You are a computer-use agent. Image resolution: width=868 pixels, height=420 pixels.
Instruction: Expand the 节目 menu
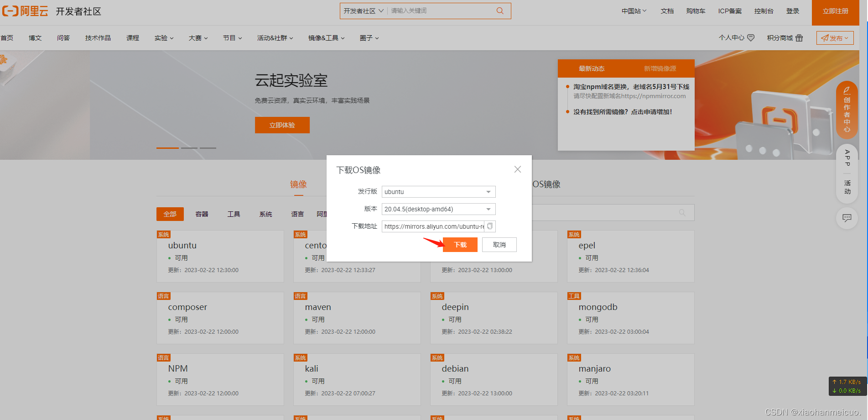coord(232,38)
